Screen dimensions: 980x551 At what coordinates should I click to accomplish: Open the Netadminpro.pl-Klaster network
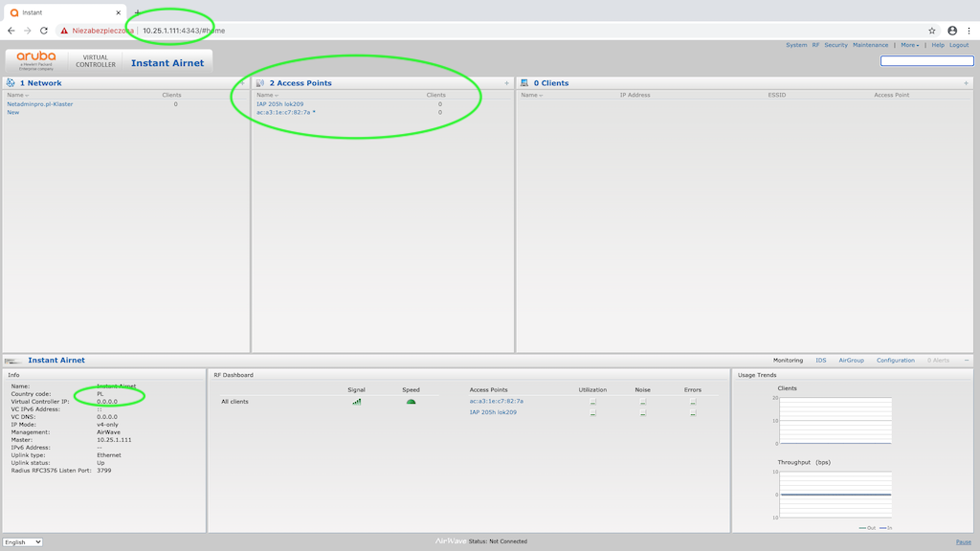click(40, 104)
